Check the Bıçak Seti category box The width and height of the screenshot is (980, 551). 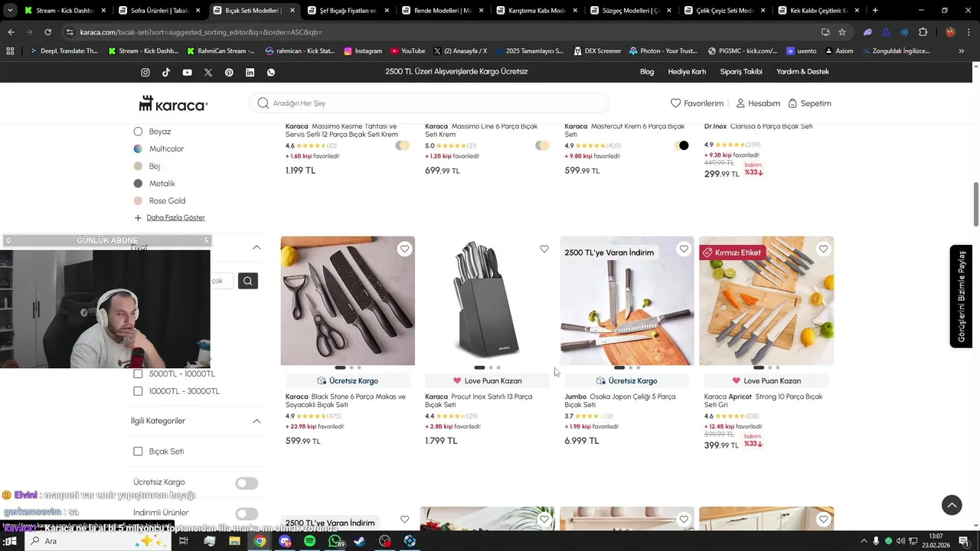point(138,452)
